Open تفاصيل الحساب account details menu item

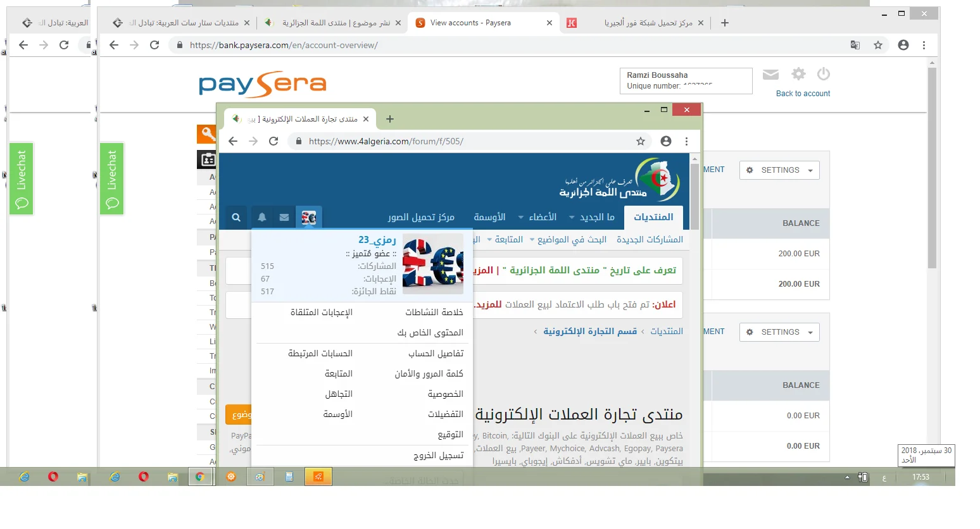tap(436, 353)
